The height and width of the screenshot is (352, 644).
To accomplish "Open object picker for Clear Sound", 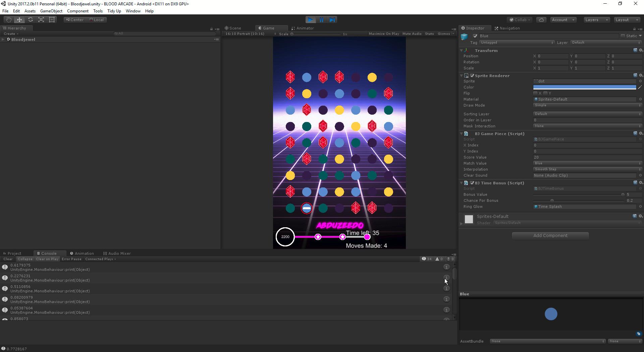I will [640, 175].
